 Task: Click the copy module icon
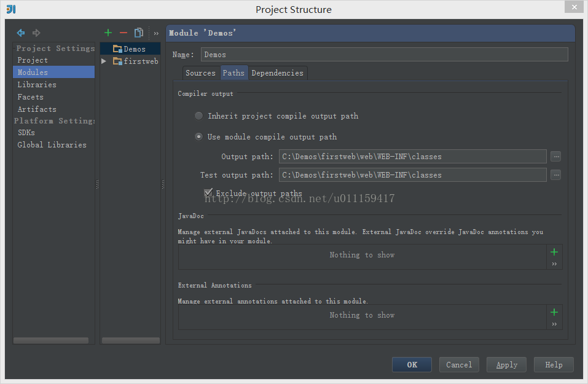(x=139, y=33)
